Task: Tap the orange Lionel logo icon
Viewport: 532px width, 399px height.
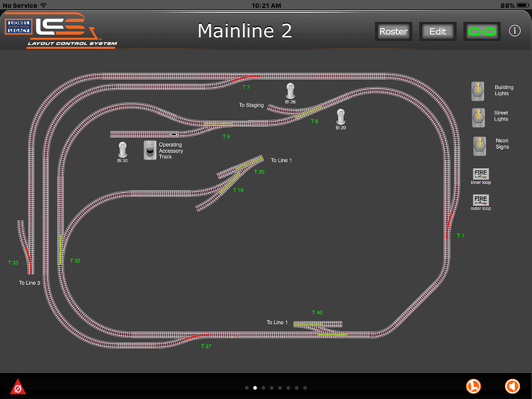Action: (x=473, y=386)
